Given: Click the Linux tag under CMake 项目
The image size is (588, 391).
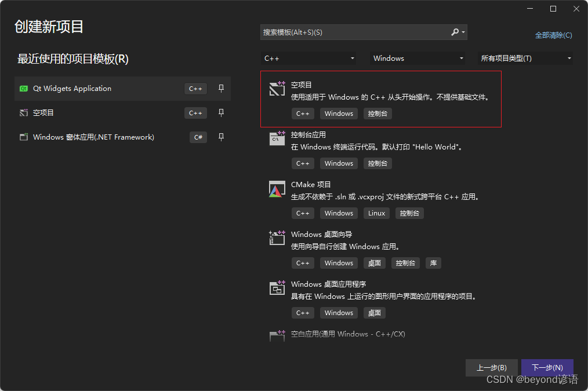Looking at the screenshot, I should [376, 213].
